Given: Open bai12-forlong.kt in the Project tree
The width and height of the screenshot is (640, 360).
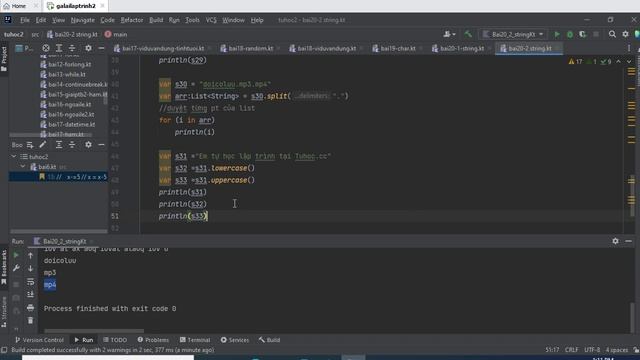Looking at the screenshot, I should (69, 64).
